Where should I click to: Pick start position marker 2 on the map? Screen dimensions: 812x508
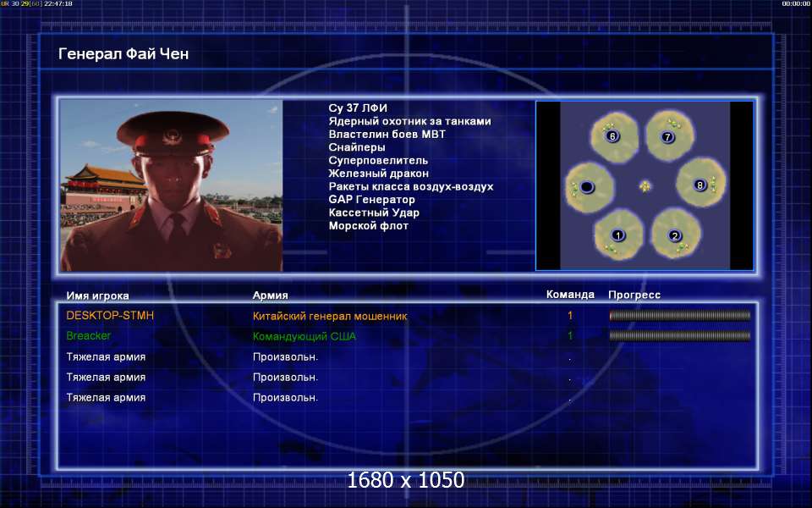click(x=674, y=236)
